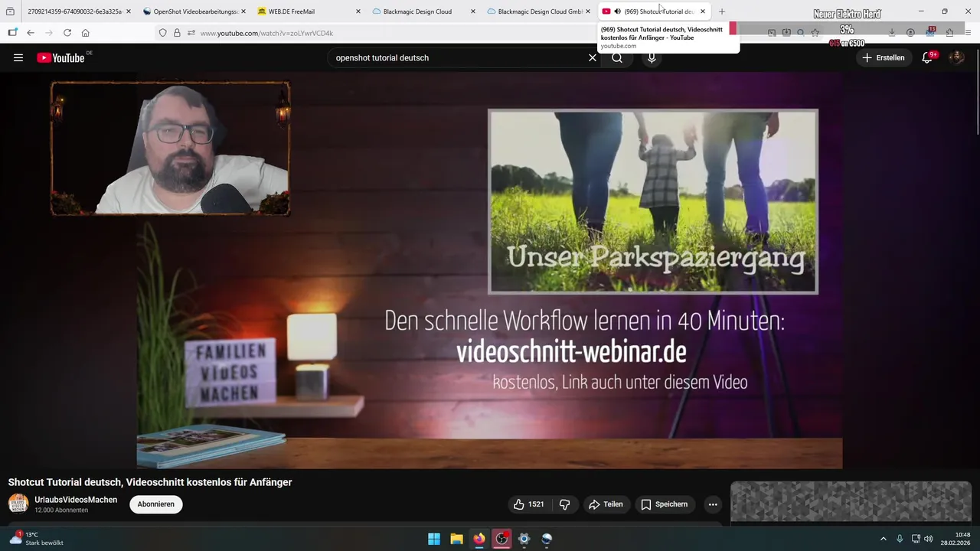Viewport: 980px width, 551px height.
Task: Subscribe with the Abonnieren button
Action: (x=156, y=504)
